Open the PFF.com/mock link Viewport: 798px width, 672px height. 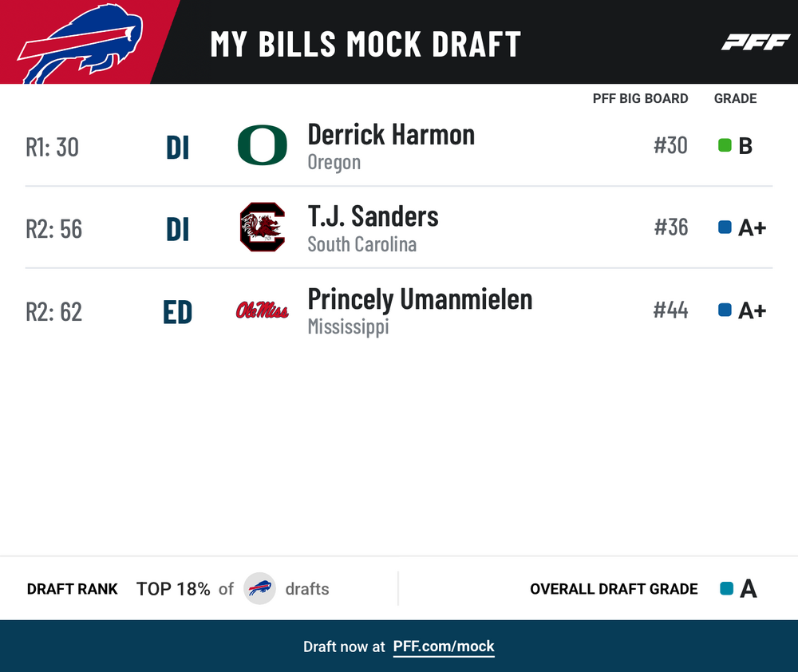(x=443, y=646)
